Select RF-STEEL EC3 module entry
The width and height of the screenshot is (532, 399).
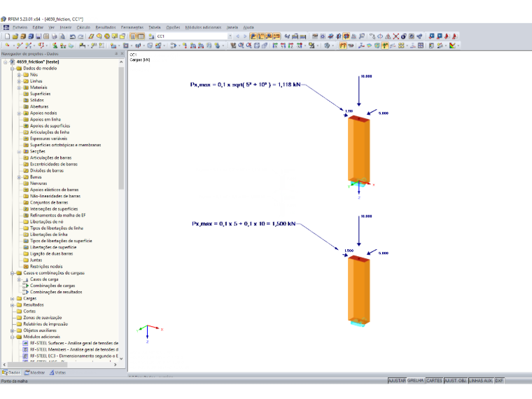click(74, 356)
